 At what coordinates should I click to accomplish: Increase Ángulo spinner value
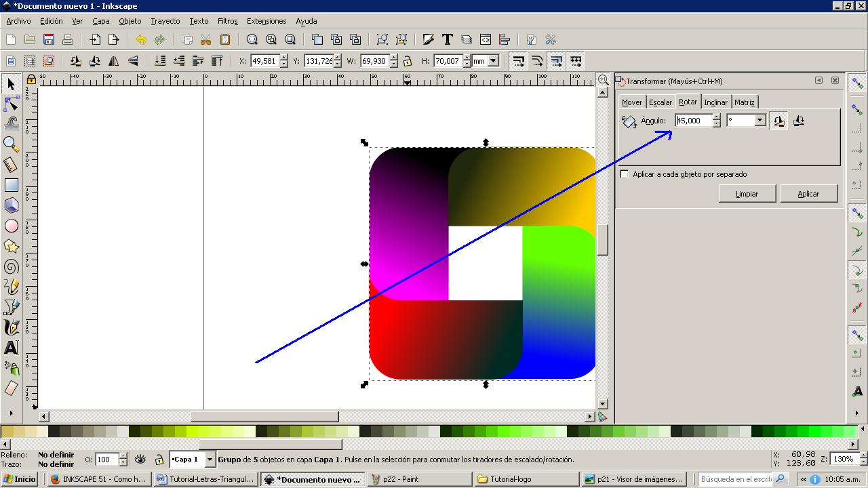point(717,117)
